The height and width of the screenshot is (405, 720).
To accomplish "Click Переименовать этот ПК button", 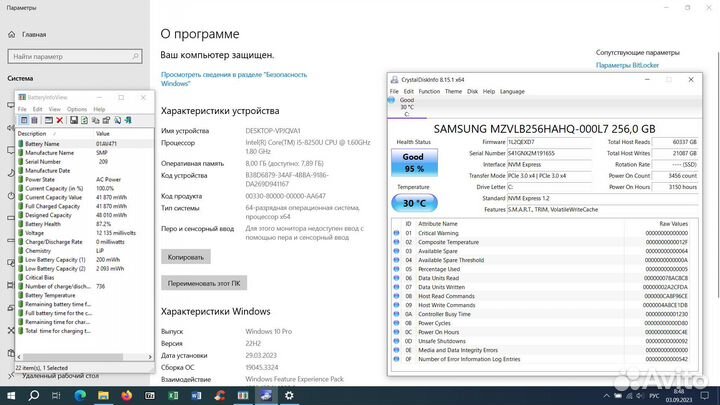I will pyautogui.click(x=204, y=283).
